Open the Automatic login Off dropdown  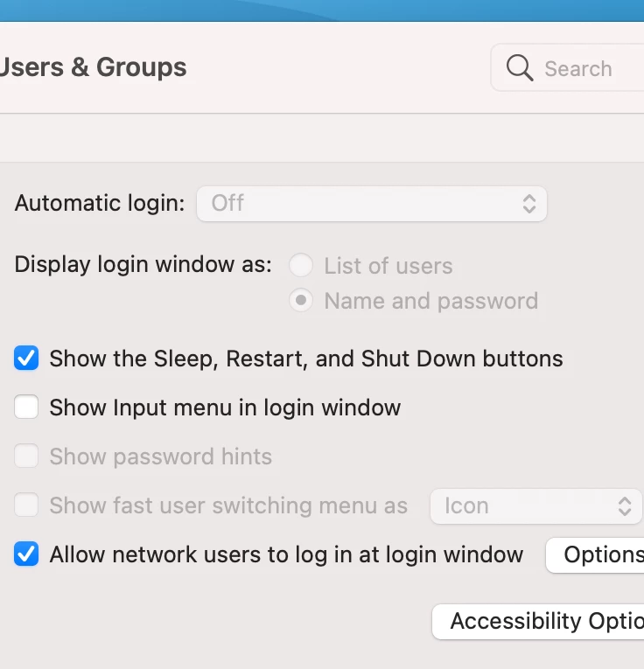coord(372,204)
